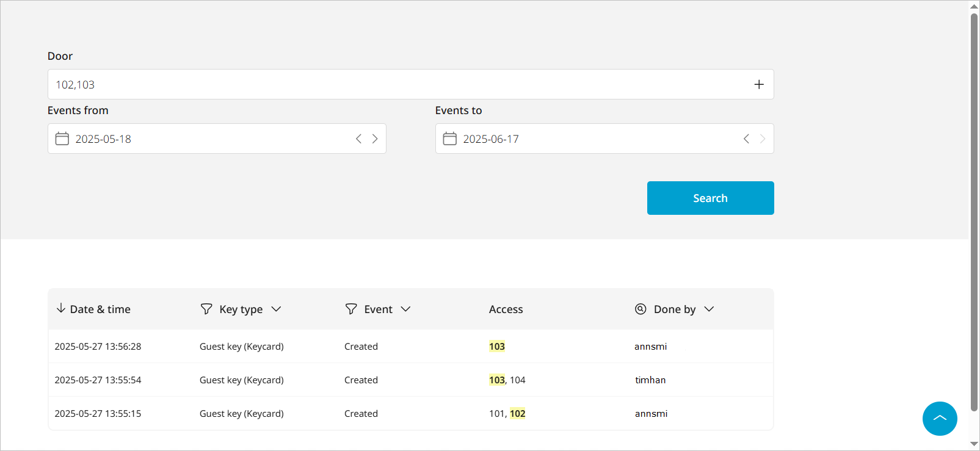Click the Door input field with 102,103
980x451 pixels.
click(x=397, y=84)
